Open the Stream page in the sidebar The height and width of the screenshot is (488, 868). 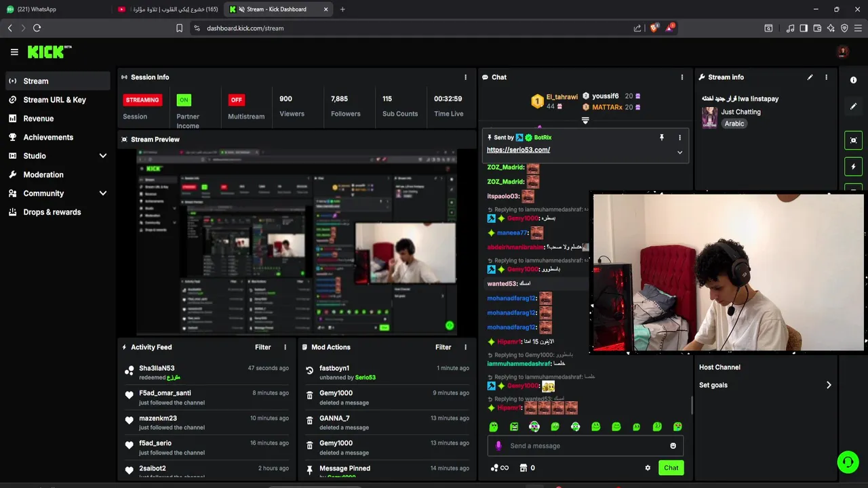pyautogui.click(x=58, y=81)
